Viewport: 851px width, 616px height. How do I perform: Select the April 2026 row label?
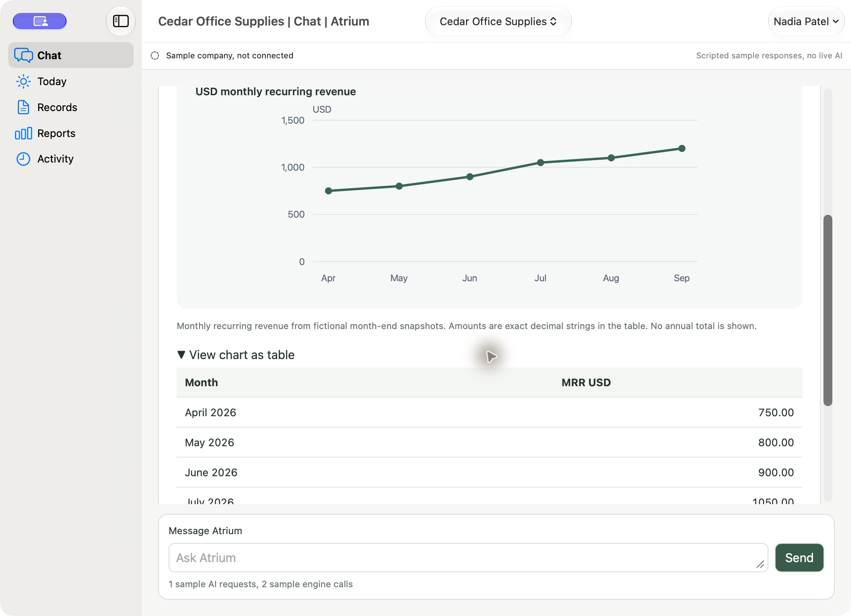point(211,412)
